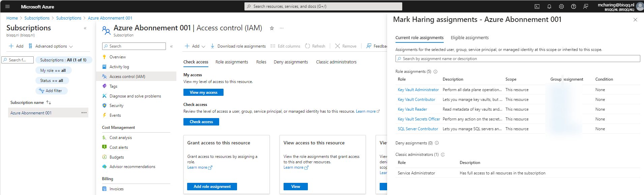Open Learn more link in Grant access card

point(200,167)
